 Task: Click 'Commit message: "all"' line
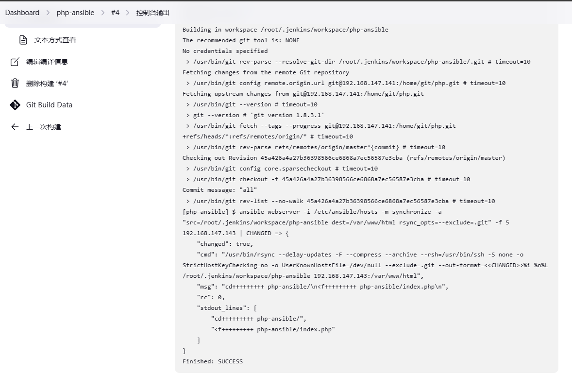pyautogui.click(x=219, y=190)
